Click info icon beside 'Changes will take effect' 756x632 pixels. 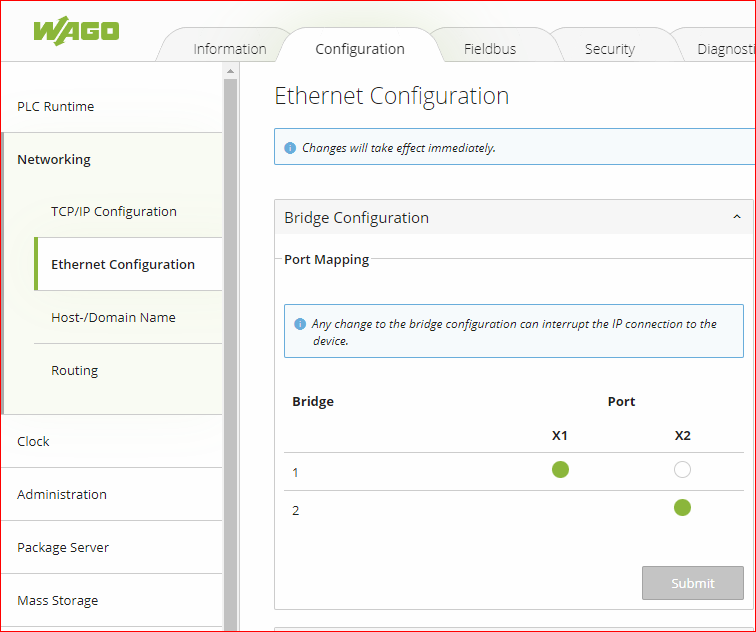pos(290,148)
